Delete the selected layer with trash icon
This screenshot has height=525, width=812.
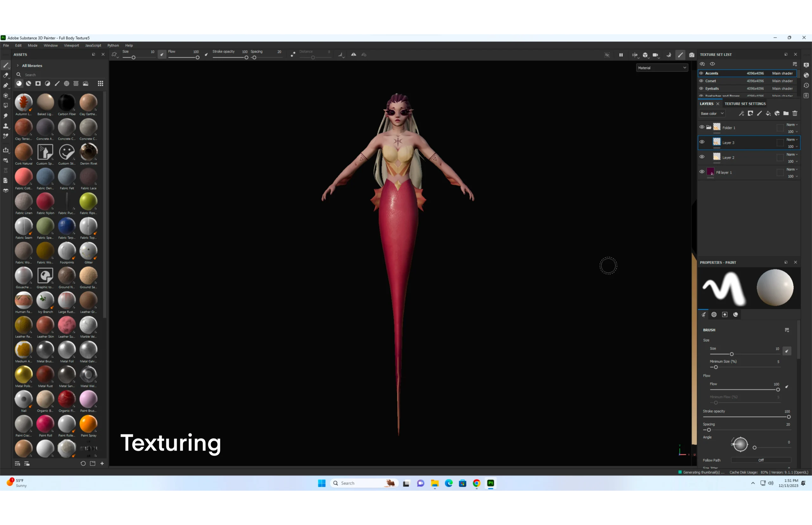795,113
